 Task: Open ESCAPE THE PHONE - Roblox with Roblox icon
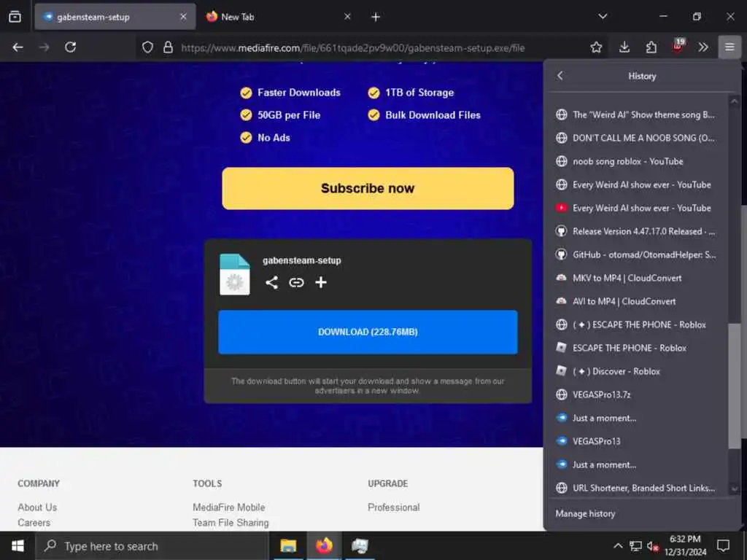pyautogui.click(x=638, y=348)
